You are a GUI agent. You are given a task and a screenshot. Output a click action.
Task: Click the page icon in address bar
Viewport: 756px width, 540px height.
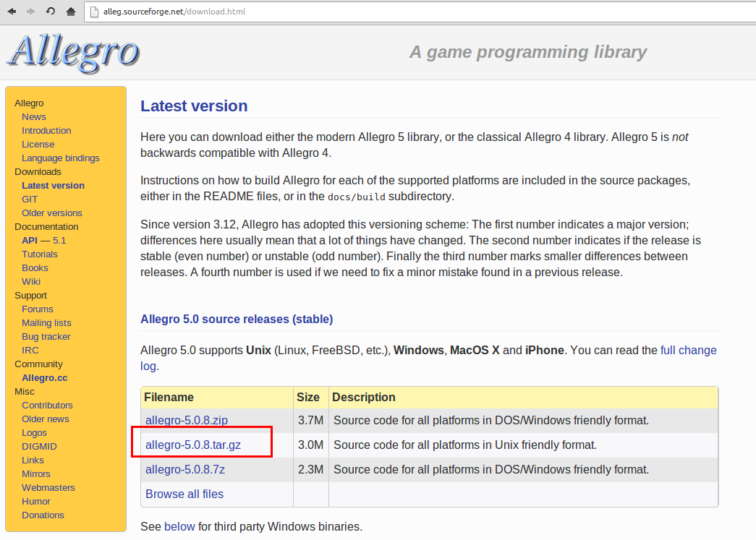[95, 12]
